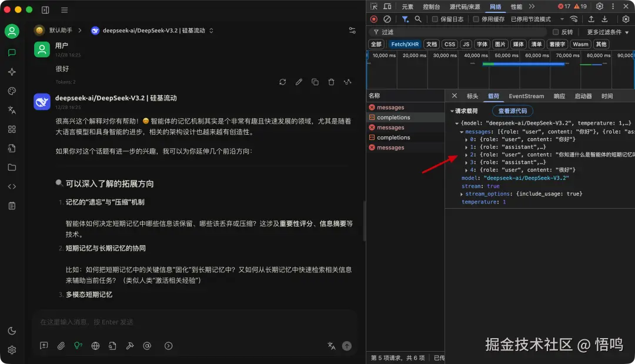Expand the stream_options entry
The image size is (635, 364).
coord(462,194)
